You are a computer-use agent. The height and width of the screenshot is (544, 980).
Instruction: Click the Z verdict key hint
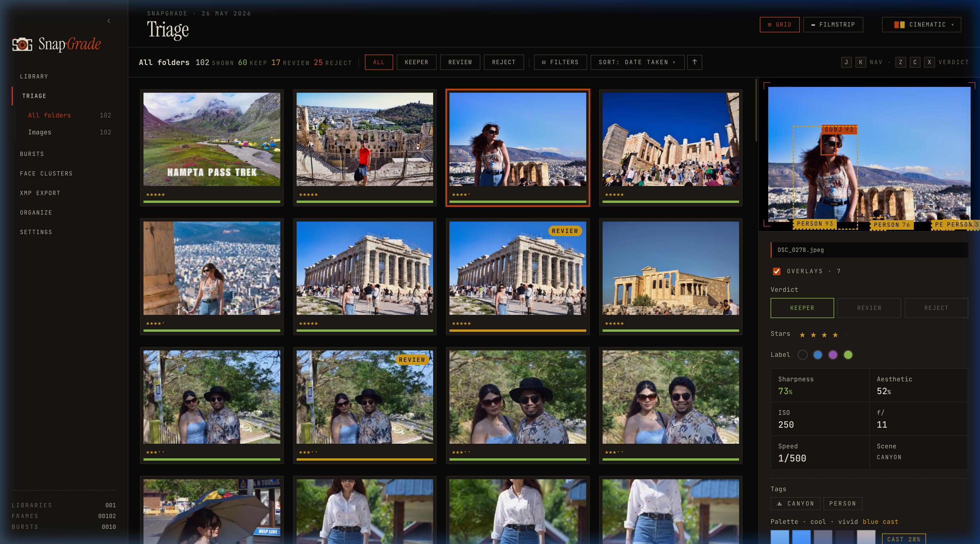pos(900,62)
